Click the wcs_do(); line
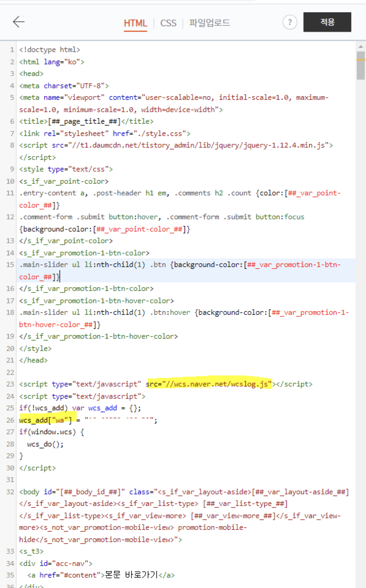 45,444
